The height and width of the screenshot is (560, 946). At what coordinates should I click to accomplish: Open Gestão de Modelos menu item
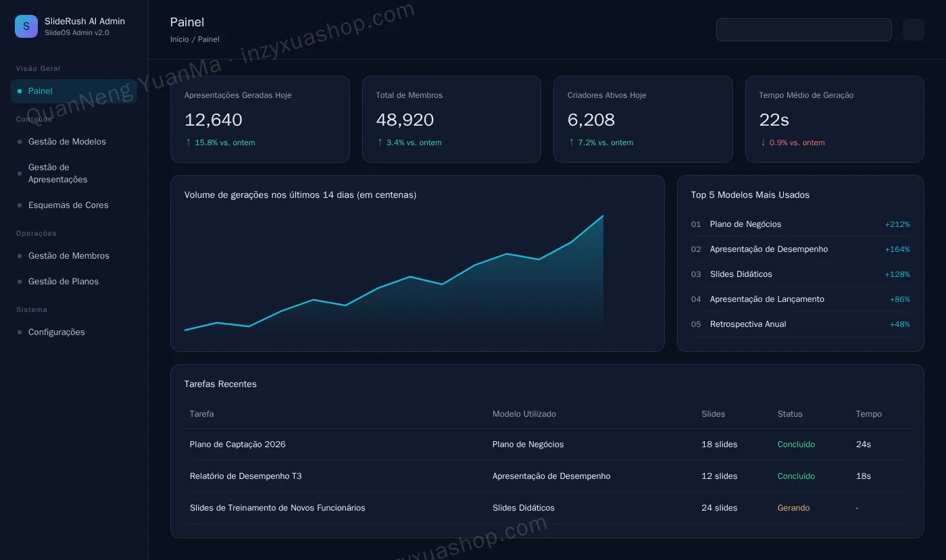[x=74, y=142]
